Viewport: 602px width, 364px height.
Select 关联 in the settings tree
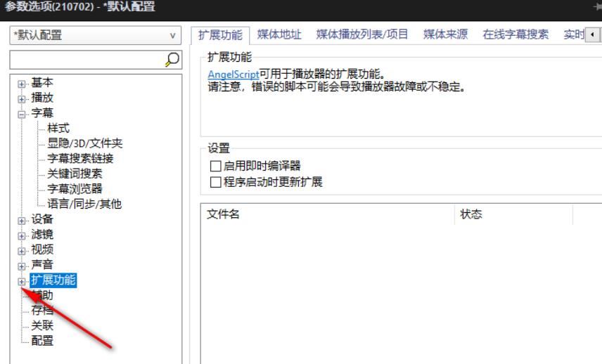pos(42,325)
